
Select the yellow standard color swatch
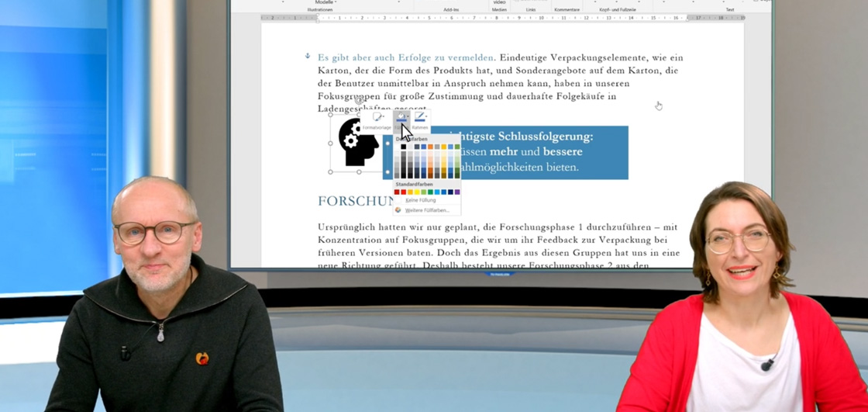click(x=417, y=192)
